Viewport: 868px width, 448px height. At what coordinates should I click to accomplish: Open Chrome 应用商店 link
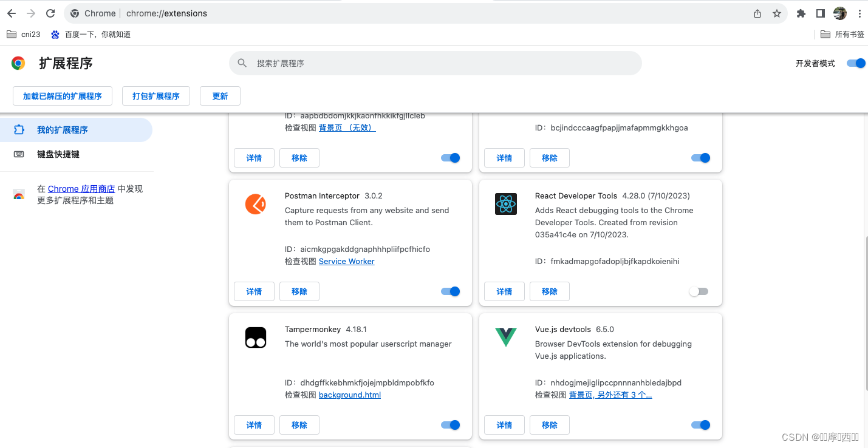(81, 189)
